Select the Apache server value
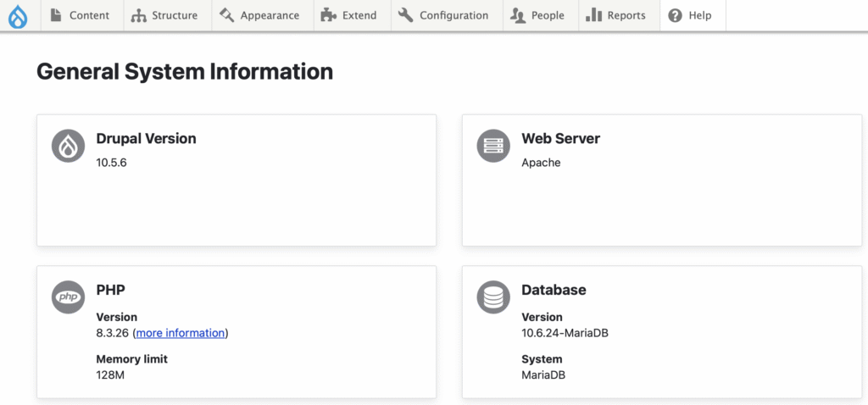 coord(541,163)
